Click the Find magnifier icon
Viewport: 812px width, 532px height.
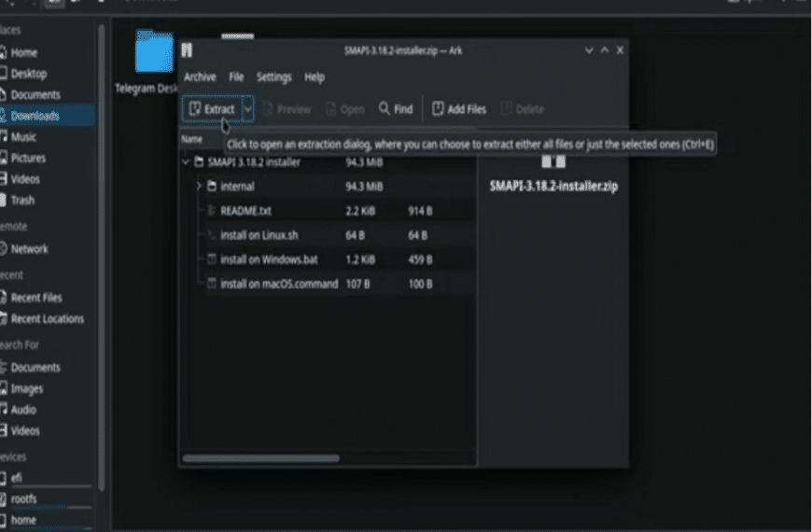pos(384,108)
